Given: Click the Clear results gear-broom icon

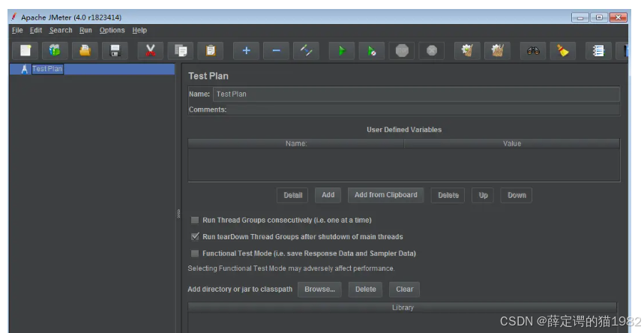Looking at the screenshot, I should pyautogui.click(x=467, y=50).
